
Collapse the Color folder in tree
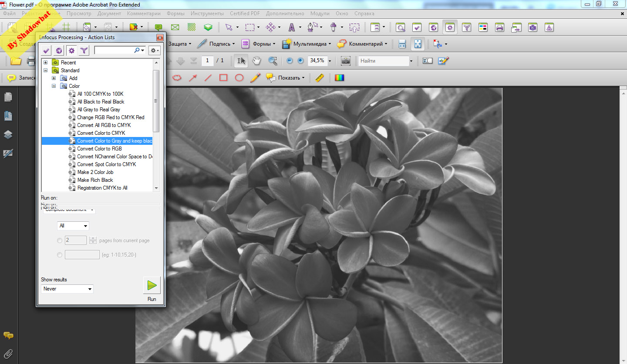coord(54,86)
